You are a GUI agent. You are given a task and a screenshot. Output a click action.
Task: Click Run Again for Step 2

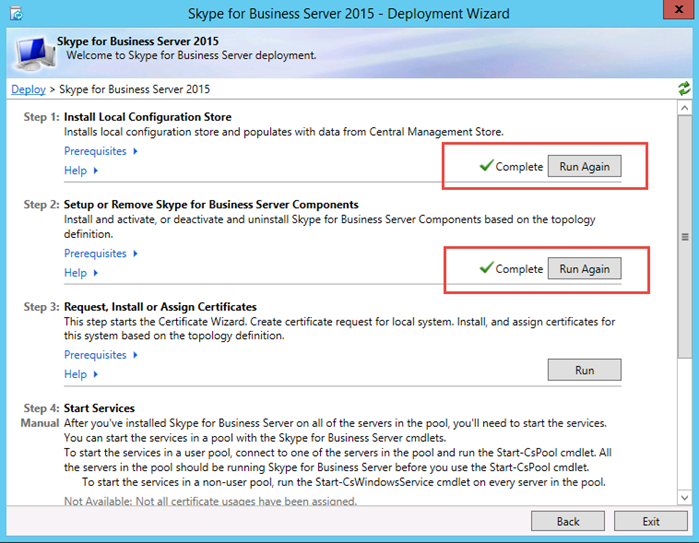[x=584, y=269]
